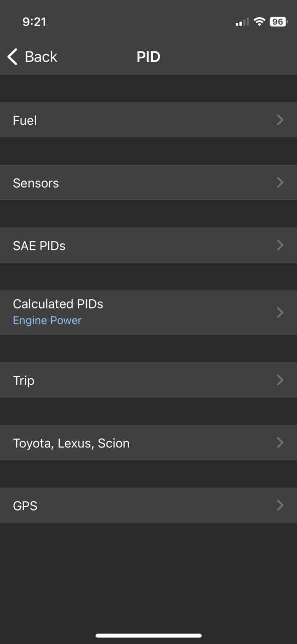The height and width of the screenshot is (644, 297).
Task: Open the Fuel PID category
Action: click(x=148, y=120)
